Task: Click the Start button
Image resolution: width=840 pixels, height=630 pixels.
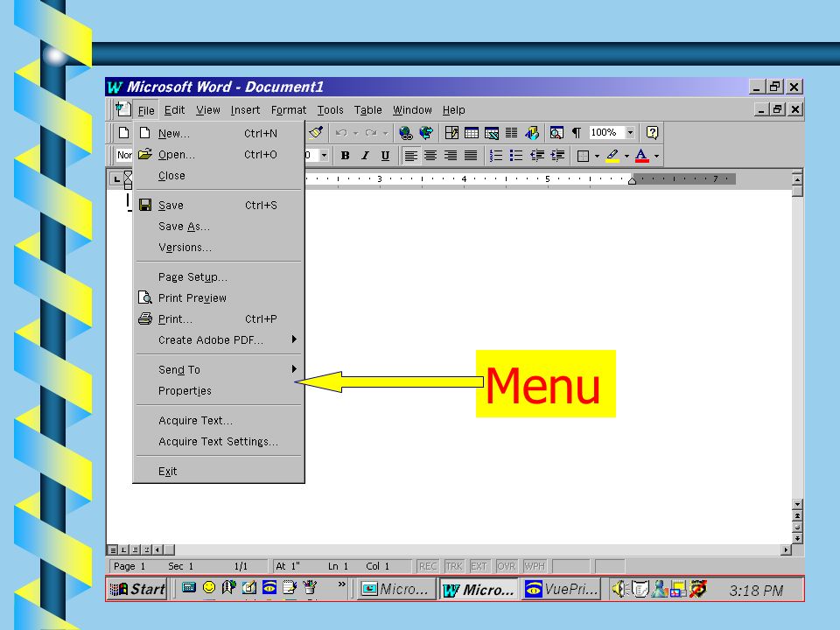Action: pyautogui.click(x=137, y=589)
